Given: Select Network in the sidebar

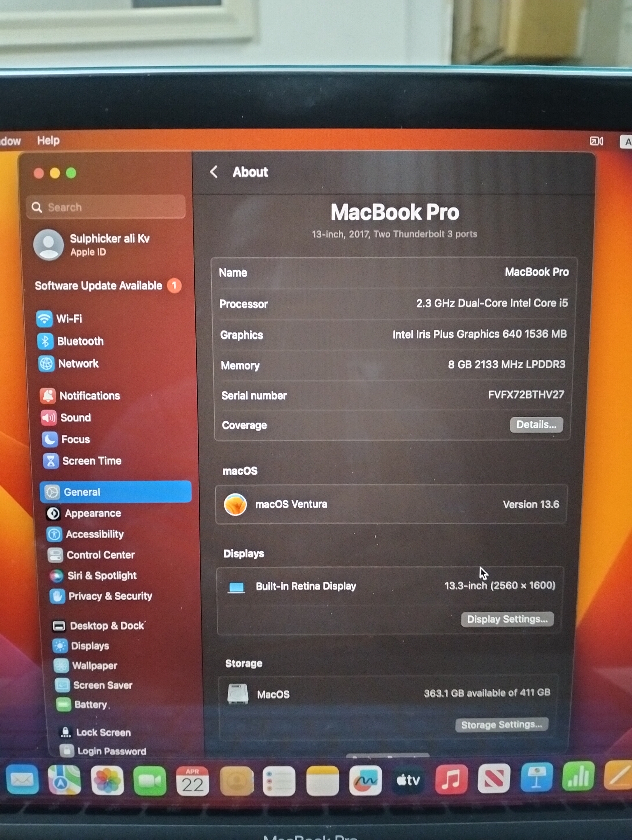Looking at the screenshot, I should 69,363.
